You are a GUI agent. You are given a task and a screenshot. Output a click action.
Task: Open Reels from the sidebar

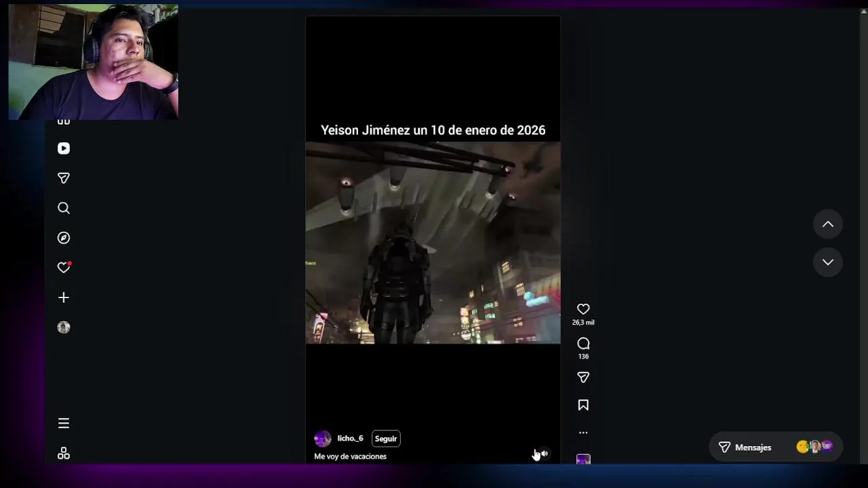(x=64, y=148)
